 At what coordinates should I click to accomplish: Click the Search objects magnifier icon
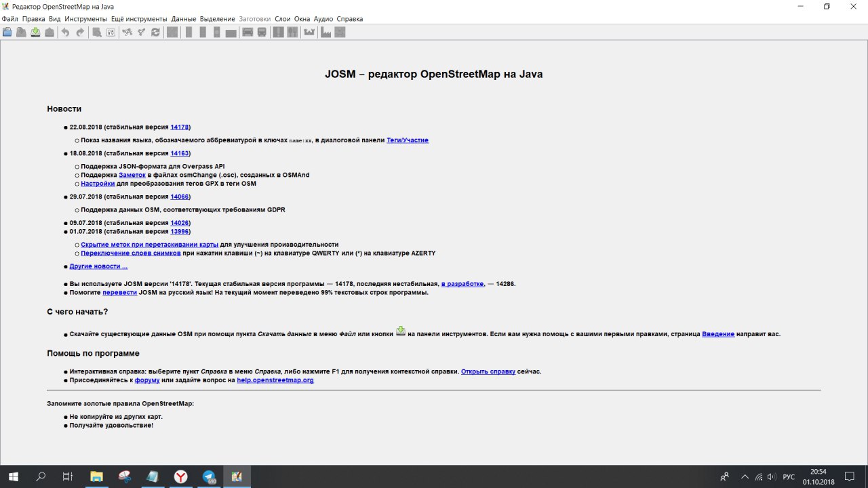coord(97,32)
